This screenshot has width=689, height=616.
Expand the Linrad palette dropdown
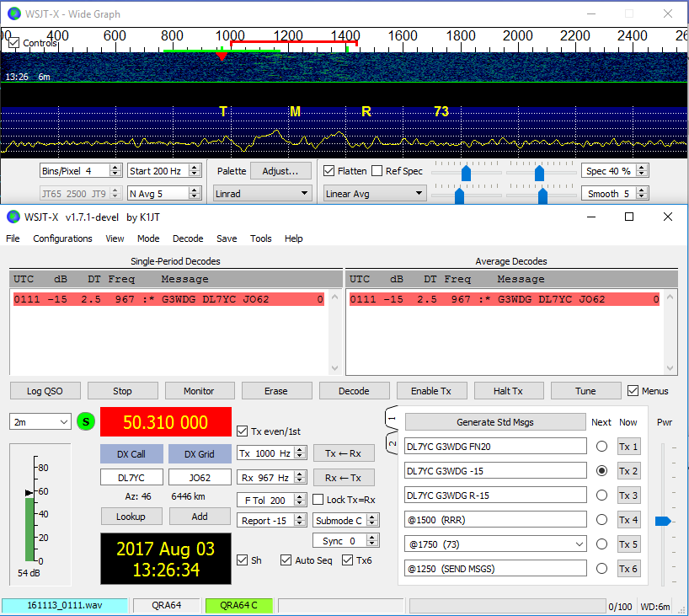pos(261,194)
